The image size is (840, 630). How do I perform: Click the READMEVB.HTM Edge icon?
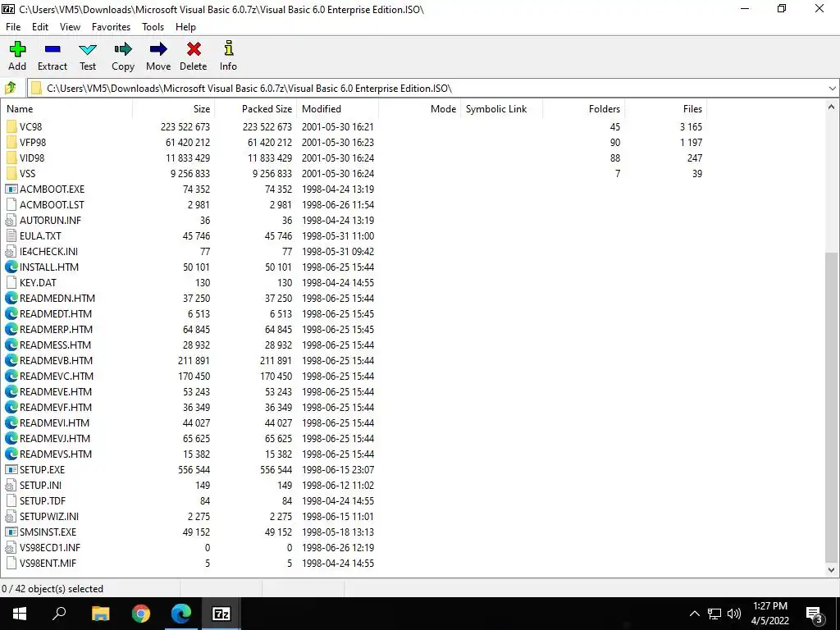pyautogui.click(x=11, y=361)
